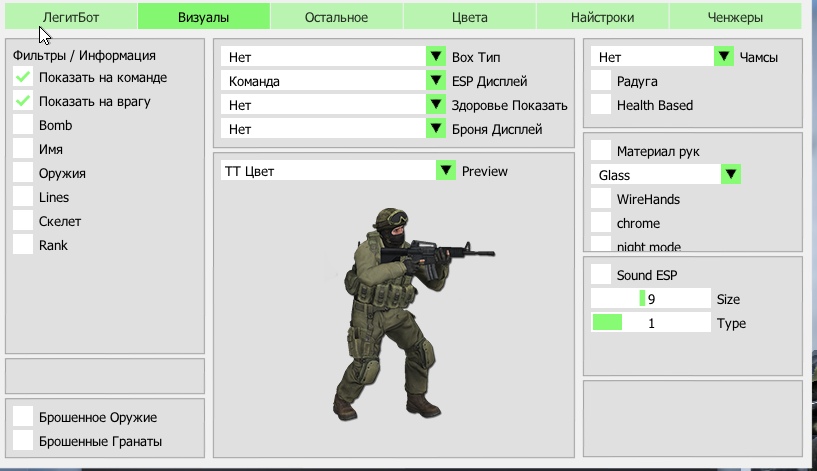This screenshot has height=471, width=817.
Task: Open the Box Тип dropdown arrow
Action: (x=436, y=56)
